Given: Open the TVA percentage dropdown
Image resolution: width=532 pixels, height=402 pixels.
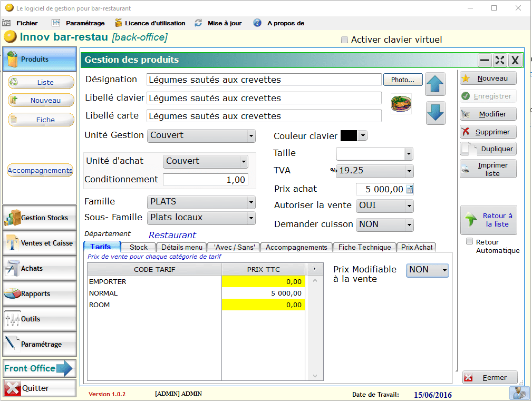Looking at the screenshot, I should [409, 171].
